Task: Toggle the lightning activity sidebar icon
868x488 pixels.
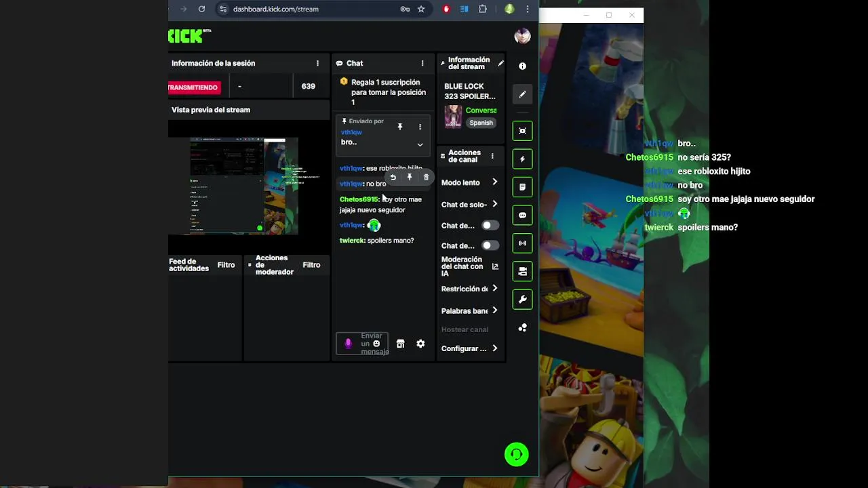Action: [522, 159]
